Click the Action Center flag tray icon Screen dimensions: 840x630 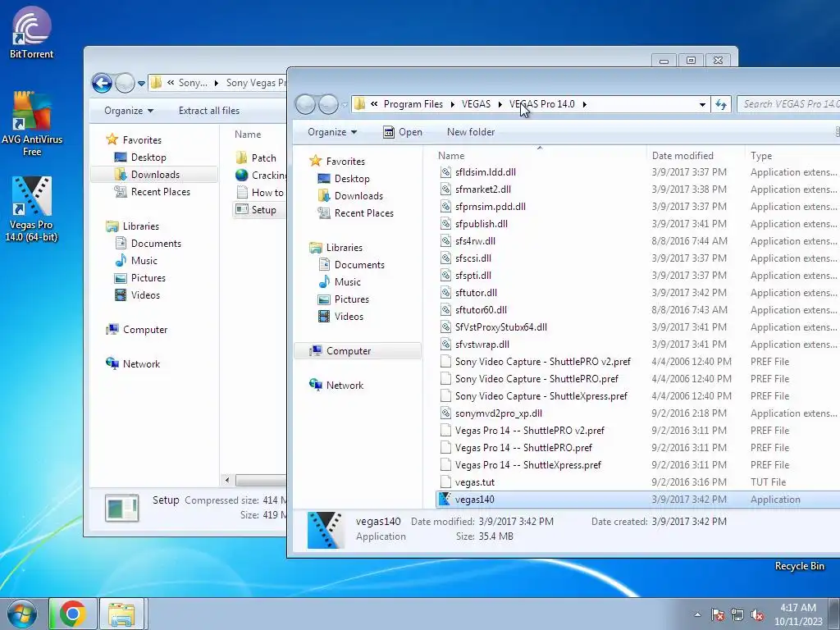point(718,615)
